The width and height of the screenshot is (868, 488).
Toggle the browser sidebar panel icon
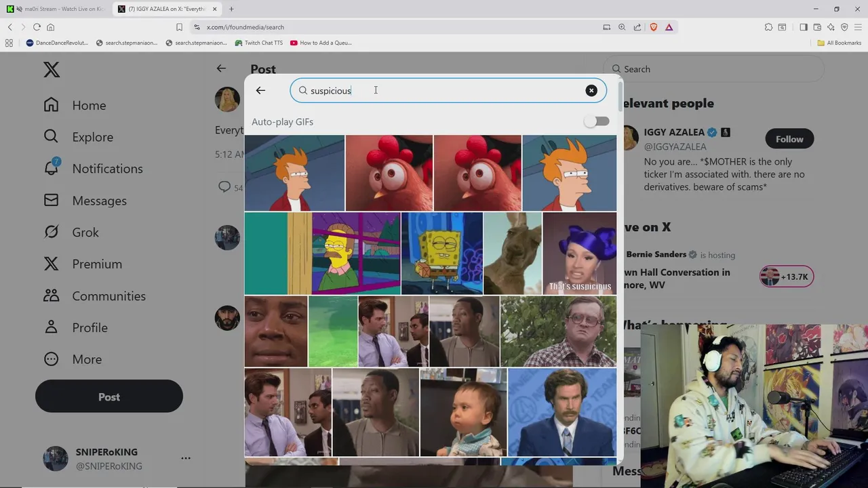click(x=804, y=27)
